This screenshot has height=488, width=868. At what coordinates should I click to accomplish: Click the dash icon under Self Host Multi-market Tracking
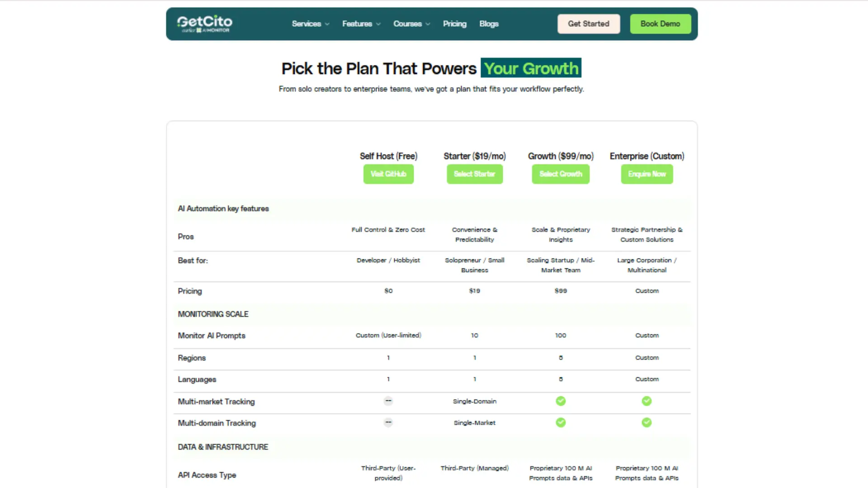(388, 401)
